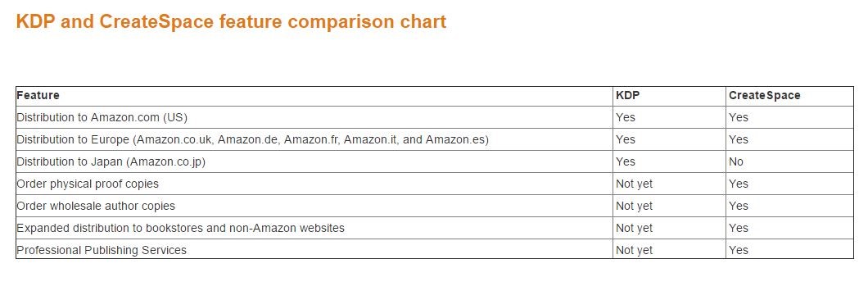Click Expanded distribution to bookstores cell

[314, 229]
